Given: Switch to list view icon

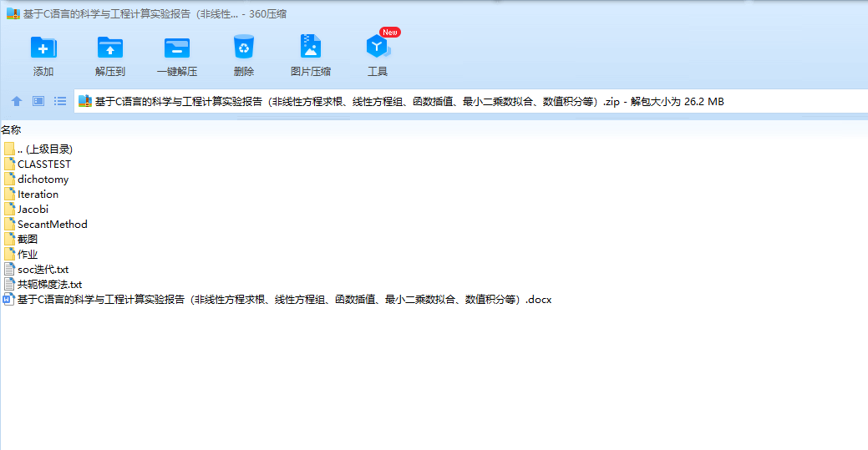Looking at the screenshot, I should [60, 101].
